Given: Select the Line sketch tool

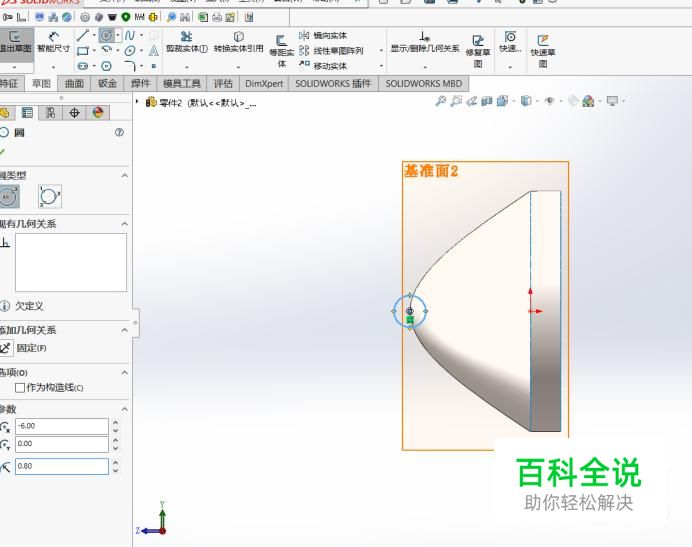Looking at the screenshot, I should tap(83, 35).
